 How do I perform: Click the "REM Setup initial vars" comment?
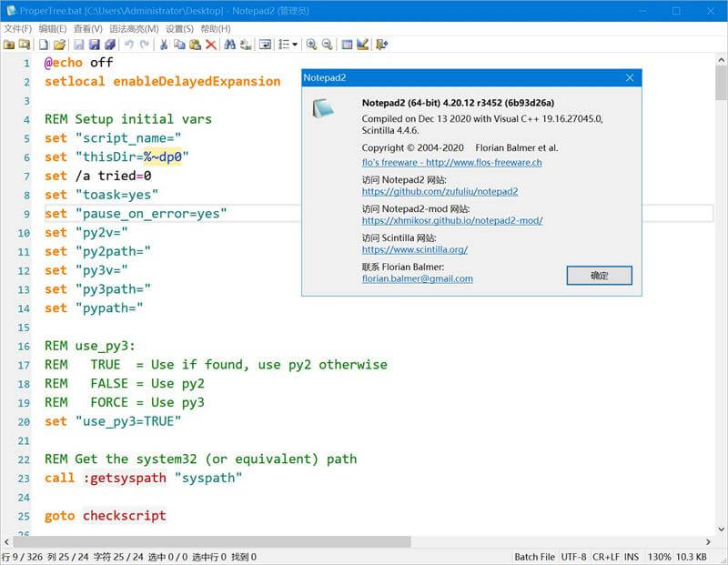128,119
